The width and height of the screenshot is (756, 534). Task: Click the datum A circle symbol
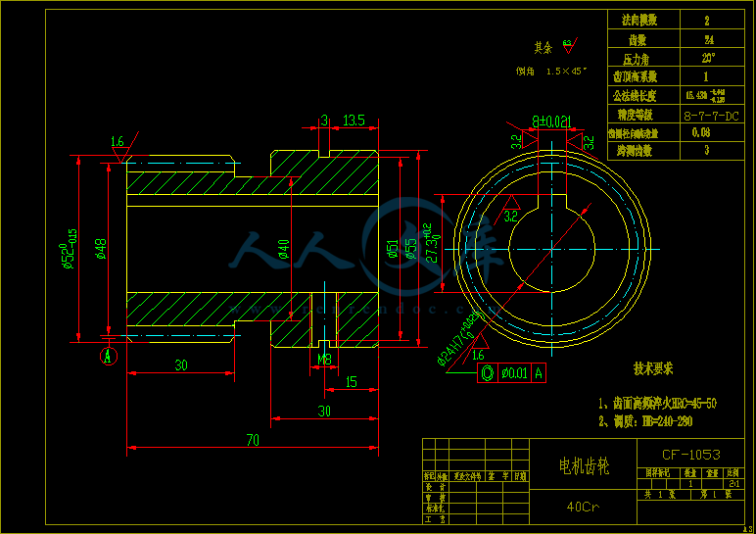[109, 357]
